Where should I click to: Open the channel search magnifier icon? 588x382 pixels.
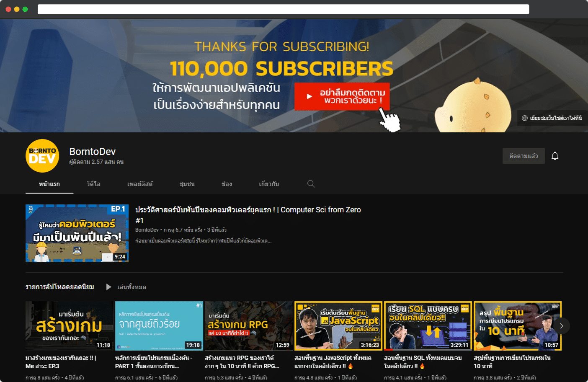coord(311,183)
